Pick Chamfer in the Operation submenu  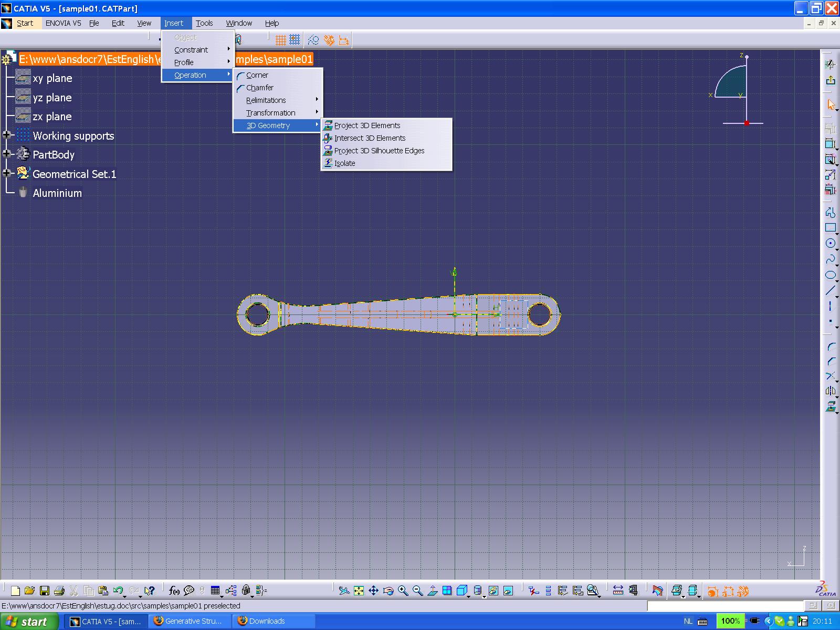pos(278,88)
